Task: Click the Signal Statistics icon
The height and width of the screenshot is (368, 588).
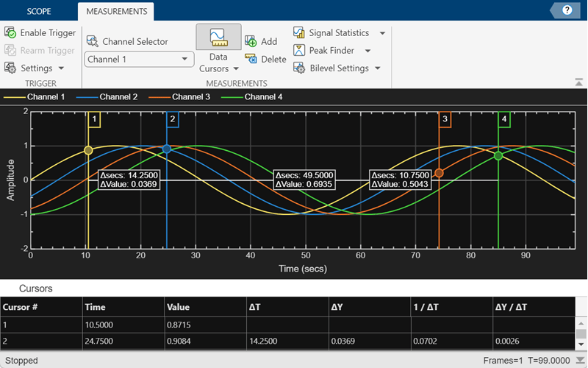Action: (299, 32)
